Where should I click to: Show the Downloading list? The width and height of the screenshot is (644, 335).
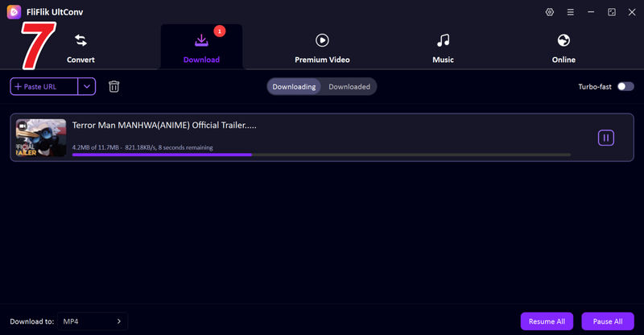click(x=294, y=87)
